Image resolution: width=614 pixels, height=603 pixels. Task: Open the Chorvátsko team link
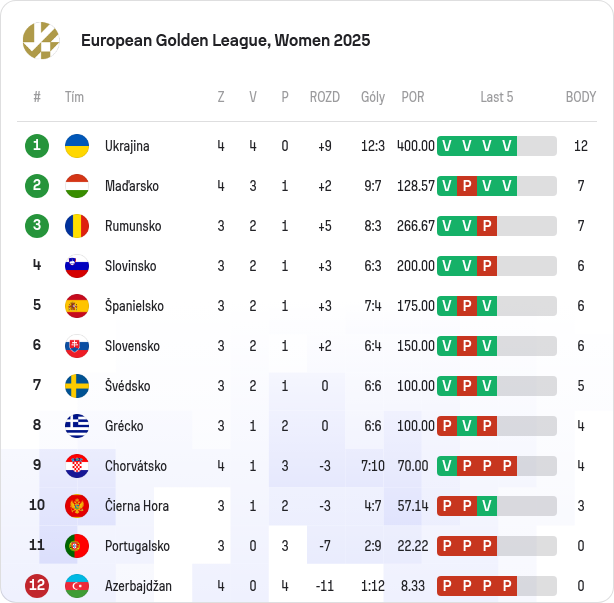click(x=136, y=466)
